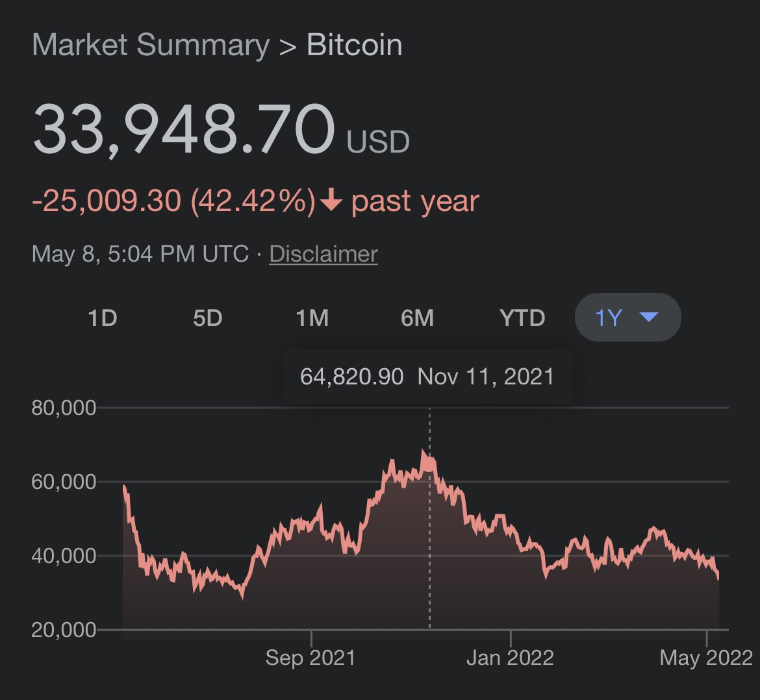Switch to the 5D chart range
760x700 pixels.
click(207, 318)
